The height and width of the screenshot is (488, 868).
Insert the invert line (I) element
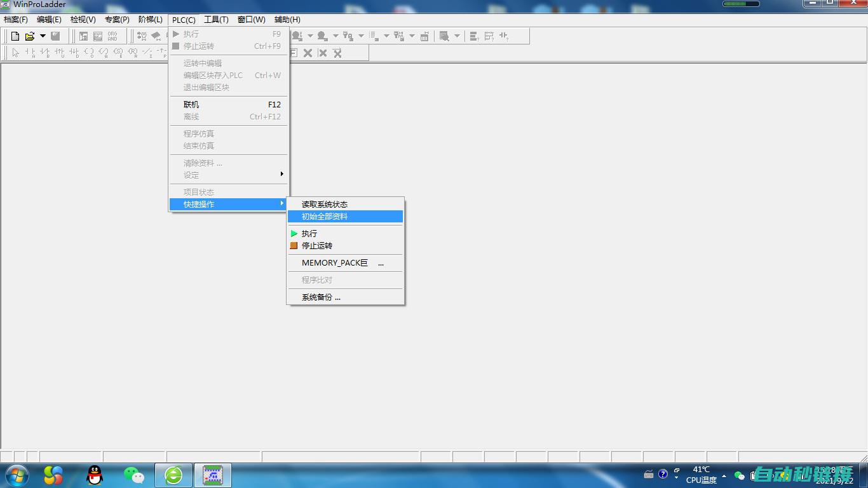[147, 53]
